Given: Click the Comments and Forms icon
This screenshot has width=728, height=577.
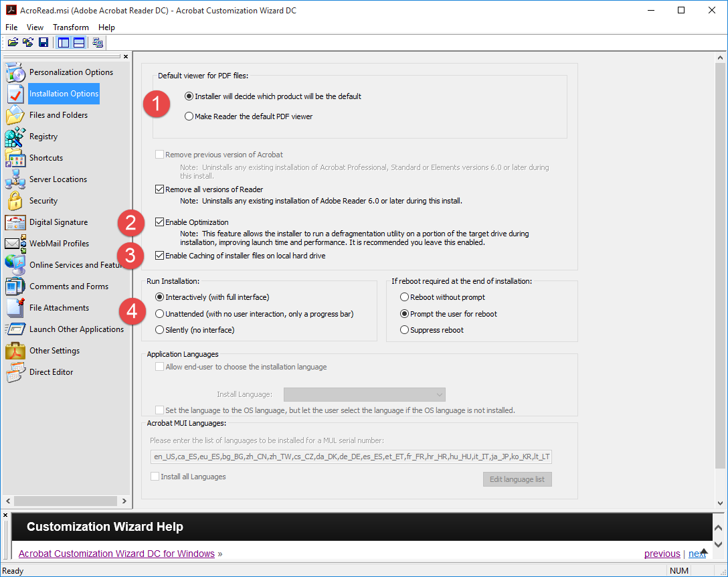Looking at the screenshot, I should click(15, 286).
